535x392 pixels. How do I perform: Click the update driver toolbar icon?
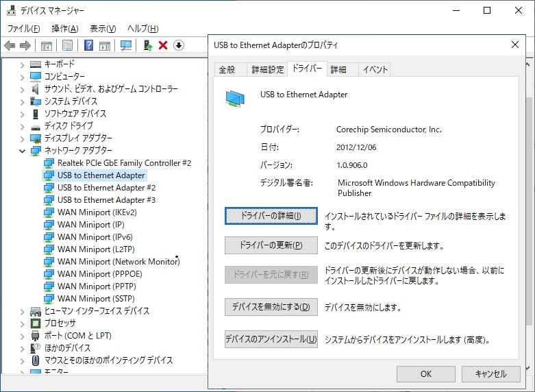coord(147,45)
